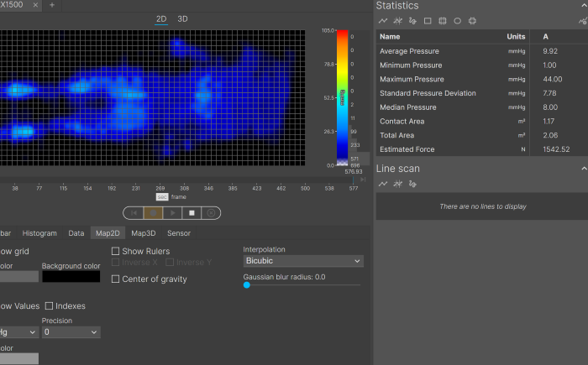
Task: Select the freehand curve tool in Statistics toolbar
Action: coord(412,21)
